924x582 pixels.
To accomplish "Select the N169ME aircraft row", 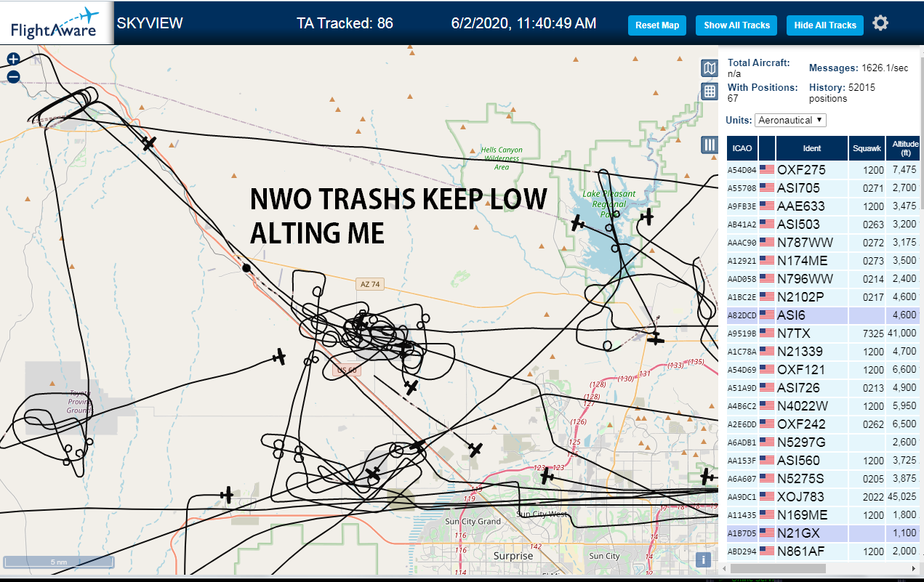I will [824, 515].
